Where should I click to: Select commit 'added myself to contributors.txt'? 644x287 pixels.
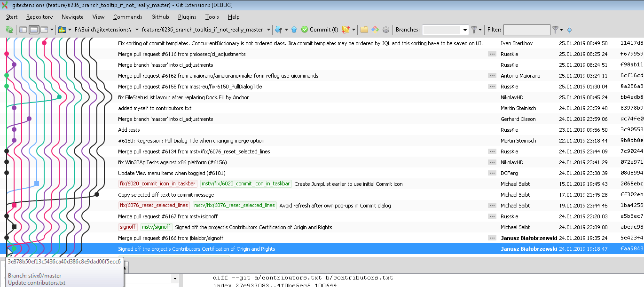[x=155, y=108]
